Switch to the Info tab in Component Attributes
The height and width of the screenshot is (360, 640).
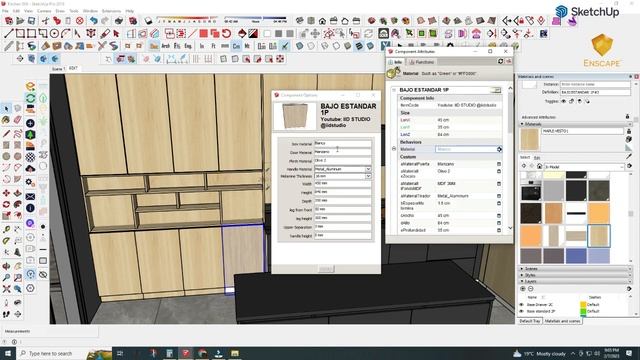click(395, 62)
